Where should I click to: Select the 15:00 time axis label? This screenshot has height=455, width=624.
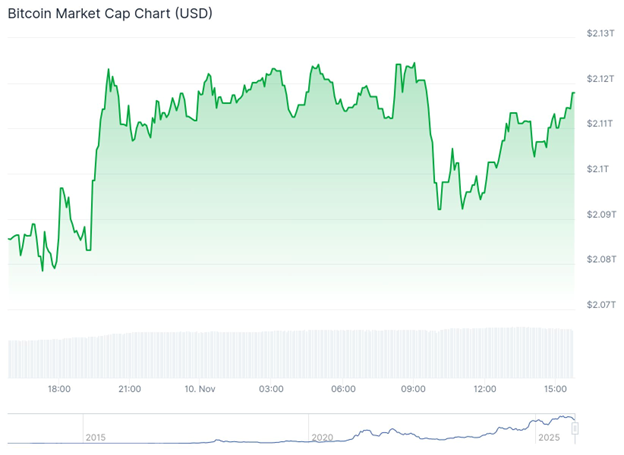[556, 388]
